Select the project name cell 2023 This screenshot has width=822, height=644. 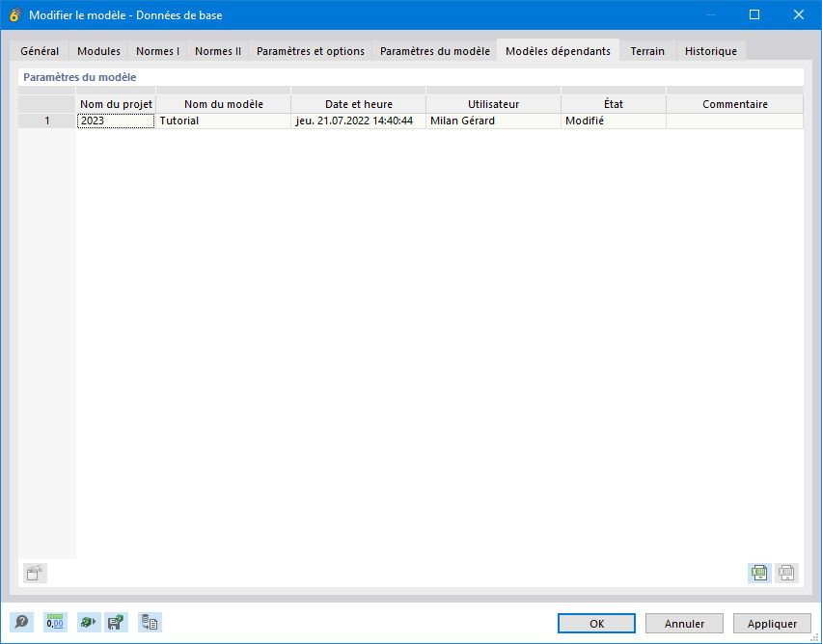(116, 121)
